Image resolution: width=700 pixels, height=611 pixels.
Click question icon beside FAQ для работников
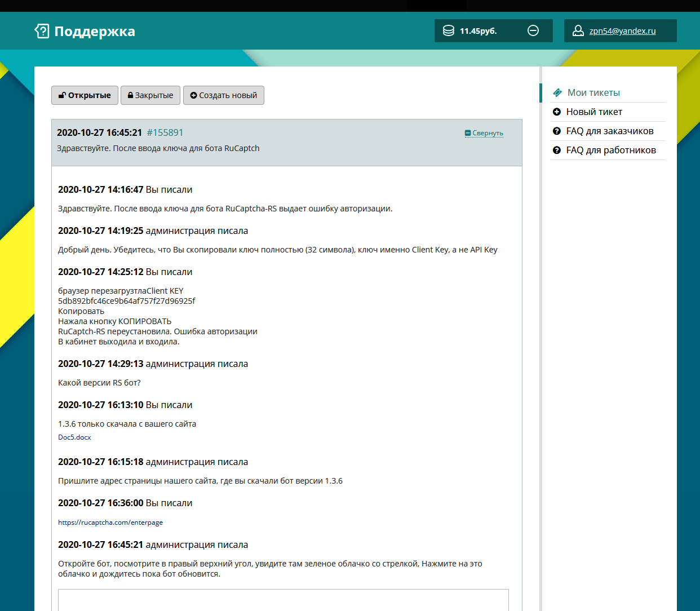coord(557,150)
